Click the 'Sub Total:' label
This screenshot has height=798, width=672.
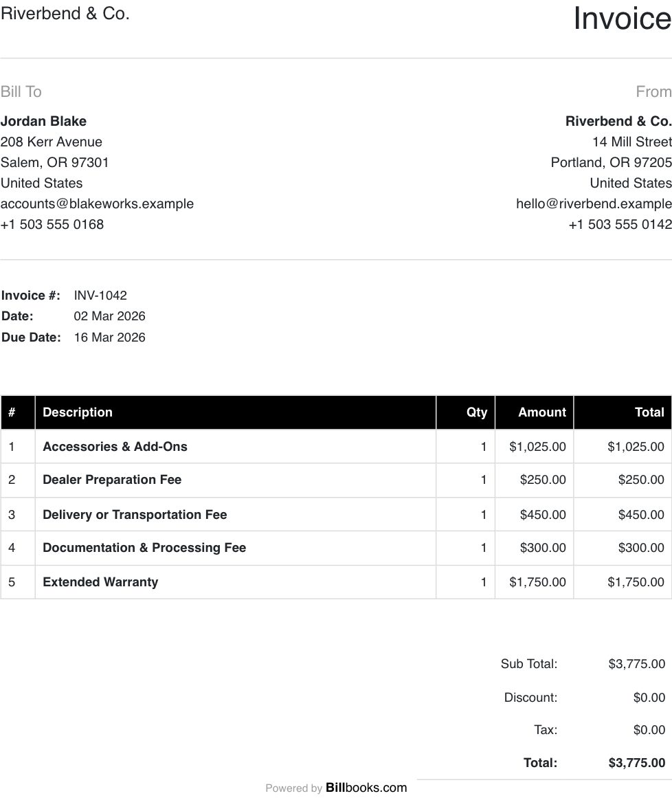[x=528, y=664]
